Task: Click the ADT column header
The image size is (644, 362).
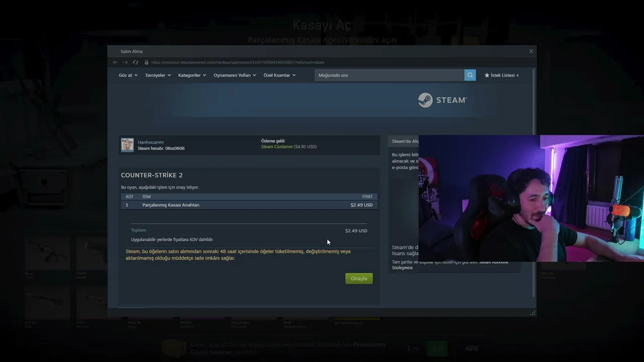Action: 129,197
